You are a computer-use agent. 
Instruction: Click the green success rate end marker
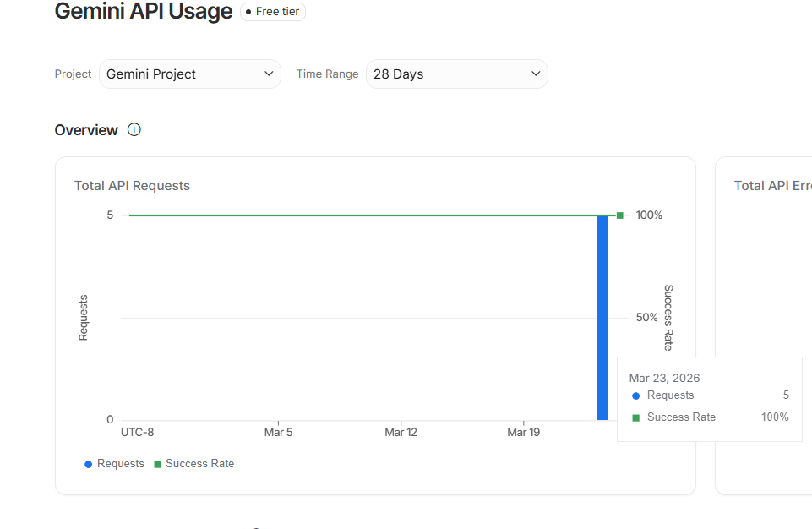[620, 215]
